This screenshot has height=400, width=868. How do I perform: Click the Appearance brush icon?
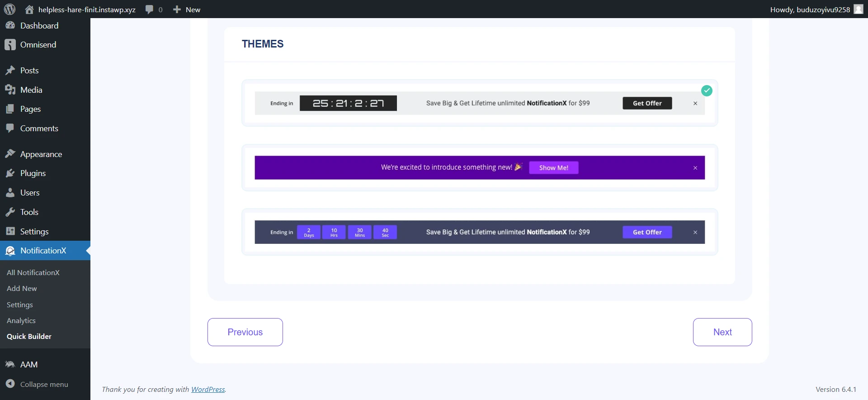pyautogui.click(x=10, y=154)
